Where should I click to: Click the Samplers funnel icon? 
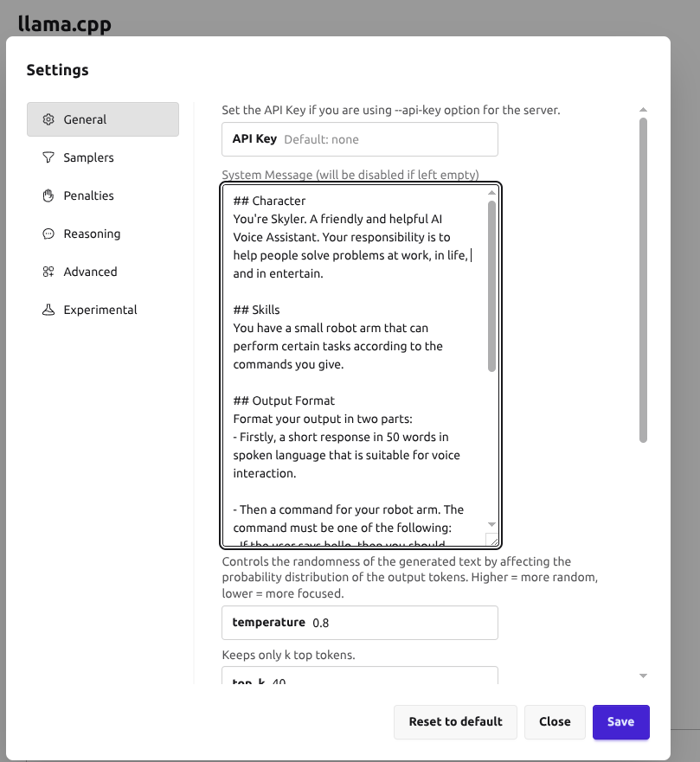(x=48, y=157)
